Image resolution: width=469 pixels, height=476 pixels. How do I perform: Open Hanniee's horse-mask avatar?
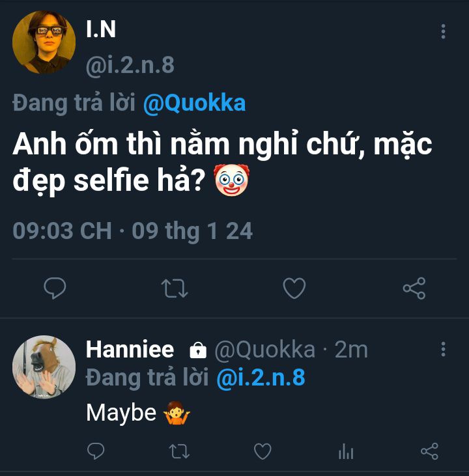click(x=44, y=367)
